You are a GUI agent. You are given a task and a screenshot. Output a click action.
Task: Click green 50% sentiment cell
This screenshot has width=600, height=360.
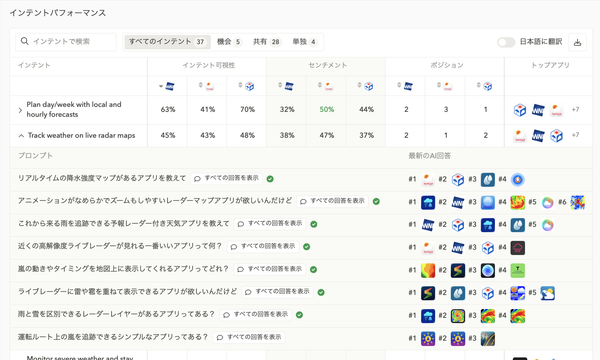pyautogui.click(x=326, y=109)
